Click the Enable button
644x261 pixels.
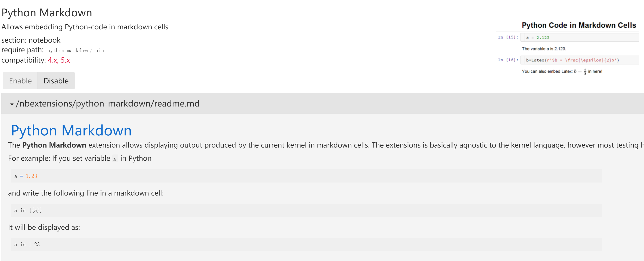click(20, 81)
